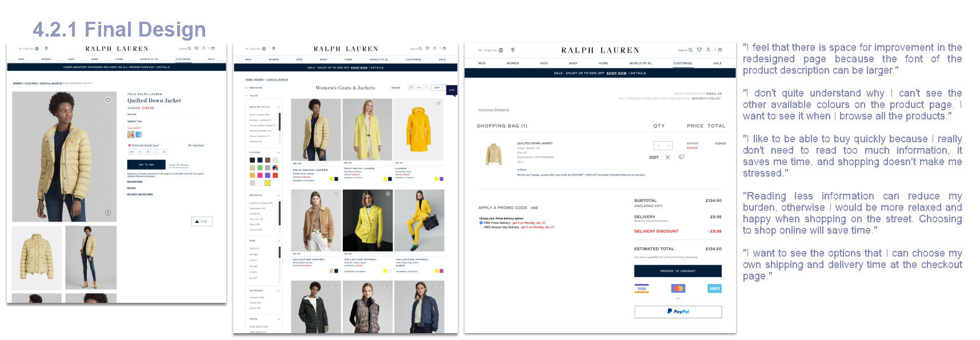Choose the blue colour swatch on product page
The height and width of the screenshot is (340, 980).
[x=139, y=135]
